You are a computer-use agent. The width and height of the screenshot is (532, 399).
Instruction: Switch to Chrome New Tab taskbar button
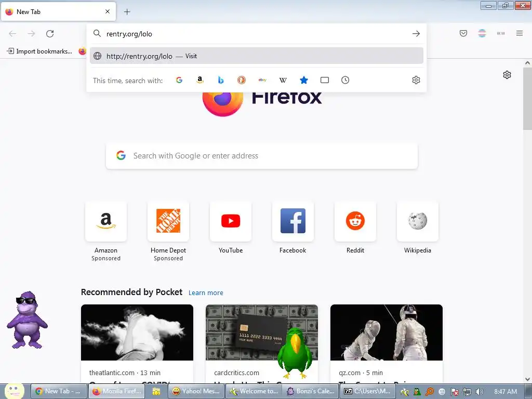(59, 391)
